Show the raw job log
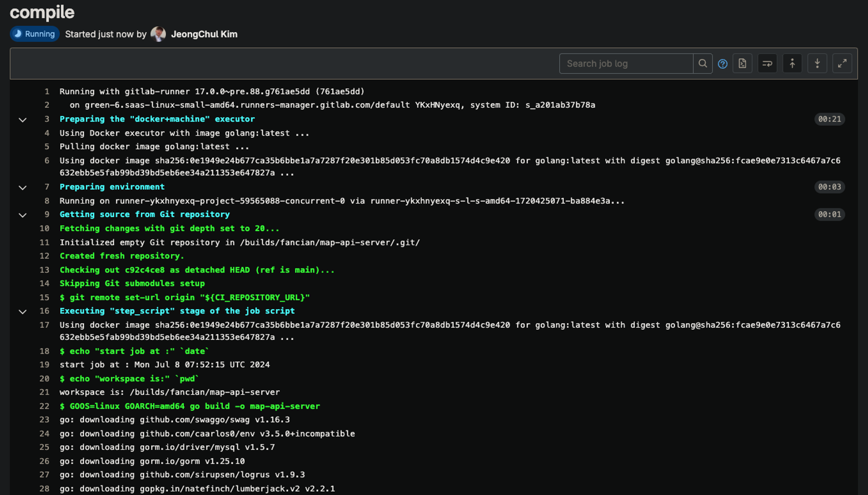The image size is (868, 495). (742, 64)
